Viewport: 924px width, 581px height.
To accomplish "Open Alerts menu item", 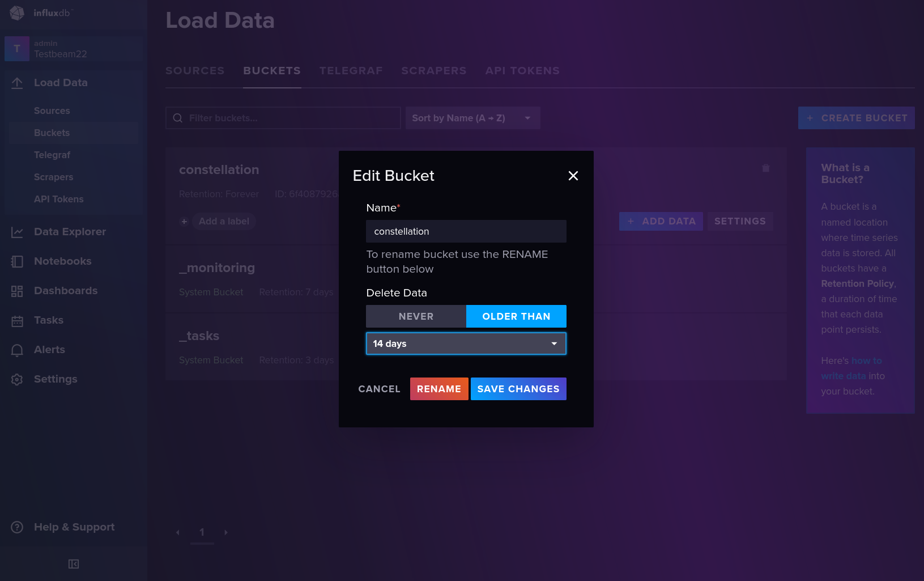I will pos(49,350).
